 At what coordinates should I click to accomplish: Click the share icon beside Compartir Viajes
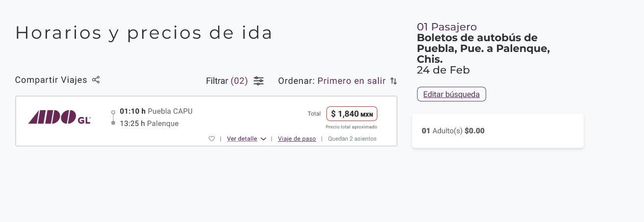96,80
